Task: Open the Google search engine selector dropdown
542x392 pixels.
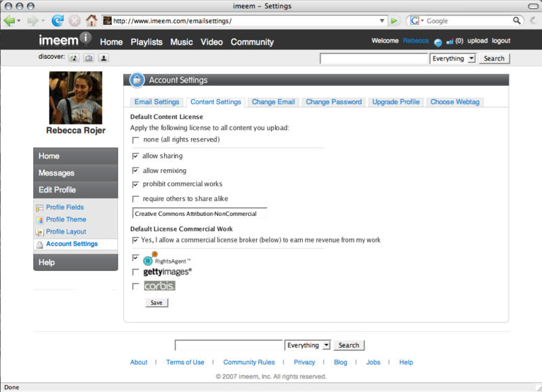Action: click(x=422, y=21)
